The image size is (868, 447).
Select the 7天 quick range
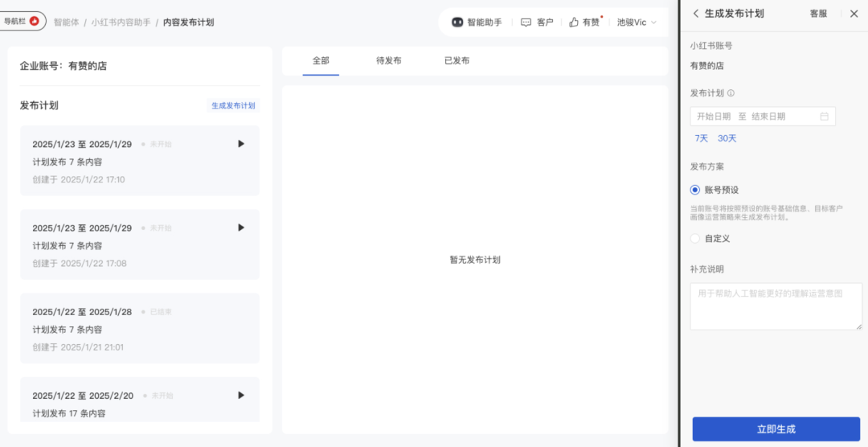(x=702, y=138)
